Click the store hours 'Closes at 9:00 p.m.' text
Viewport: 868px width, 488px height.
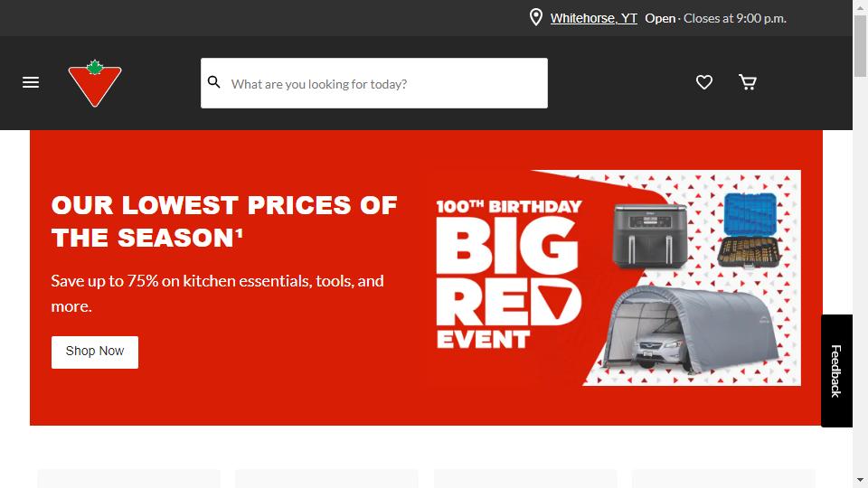(x=734, y=18)
